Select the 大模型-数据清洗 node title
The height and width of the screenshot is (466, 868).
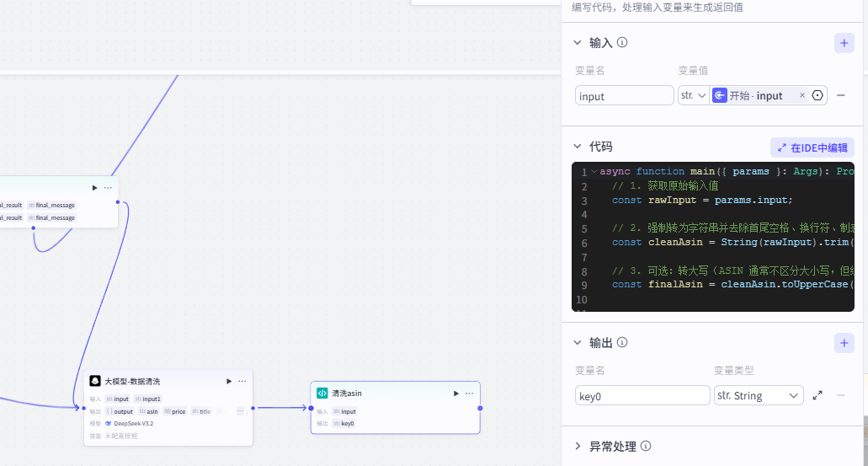coord(132,381)
